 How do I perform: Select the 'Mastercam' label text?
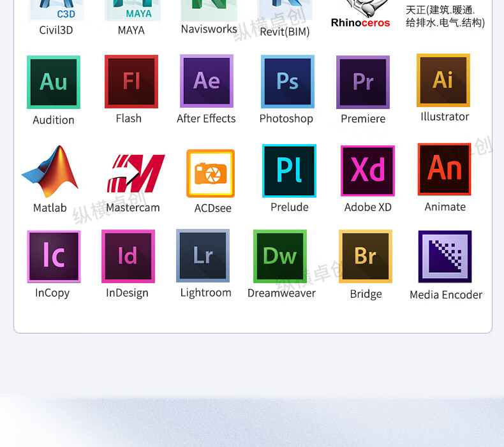pos(133,208)
